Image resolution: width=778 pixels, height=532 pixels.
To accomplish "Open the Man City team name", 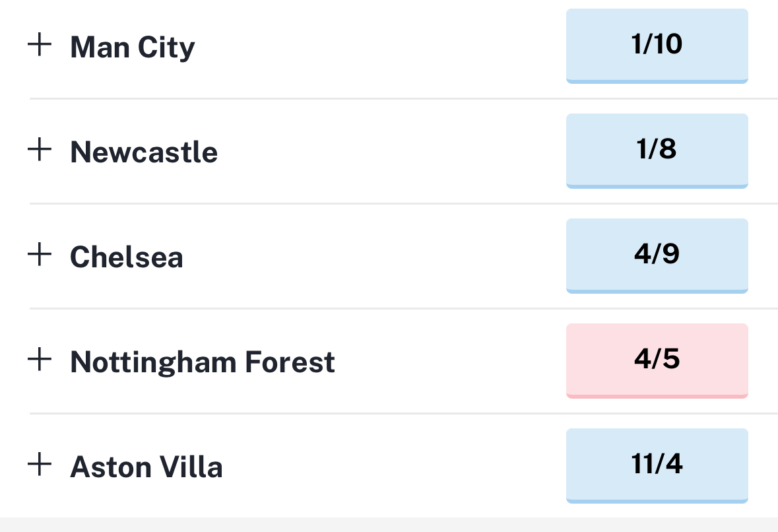I will click(133, 48).
